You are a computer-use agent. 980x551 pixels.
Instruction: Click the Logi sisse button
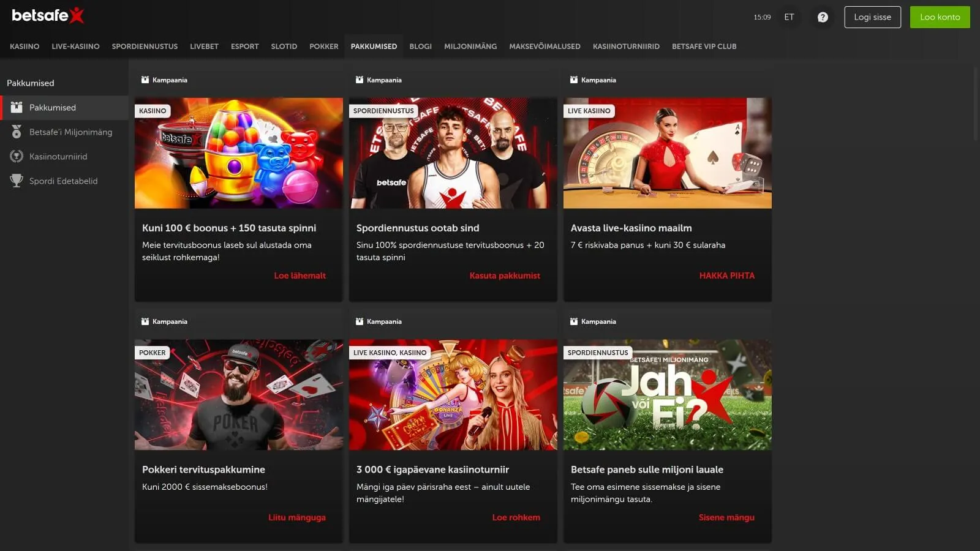(872, 17)
